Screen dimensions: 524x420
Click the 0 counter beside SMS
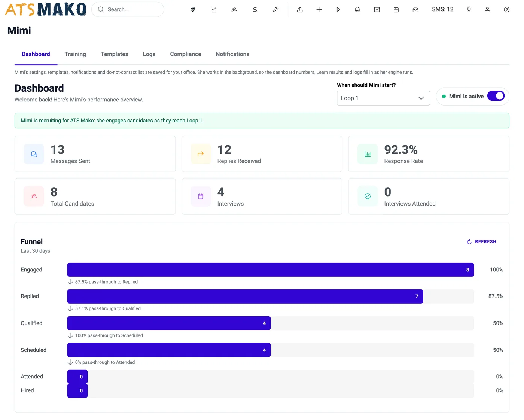[x=469, y=9]
